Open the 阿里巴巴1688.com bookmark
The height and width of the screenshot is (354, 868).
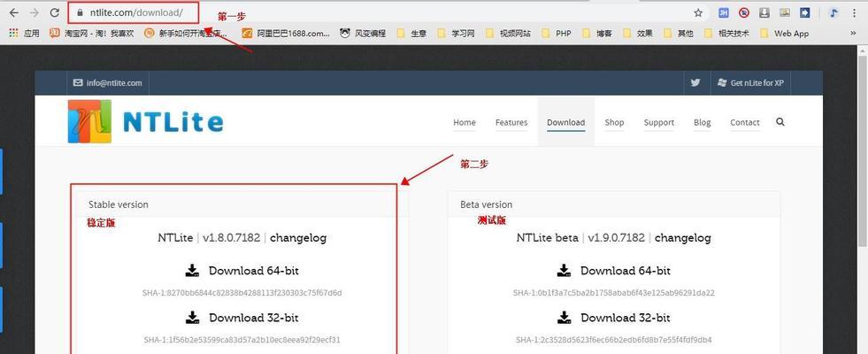286,34
